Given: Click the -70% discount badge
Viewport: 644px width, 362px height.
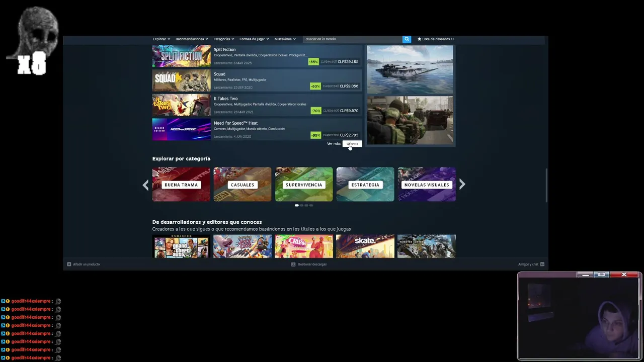Looking at the screenshot, I should [x=316, y=111].
